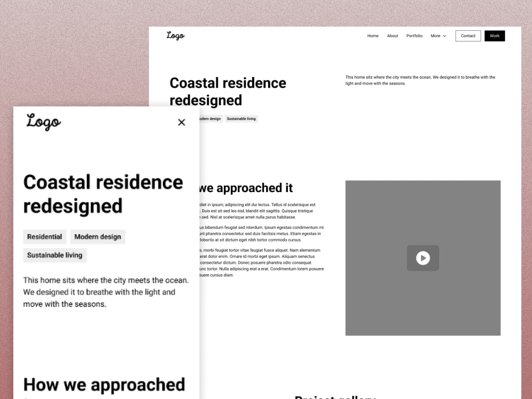Click the Contact button
Screen dimensions: 532x399
tap(468, 36)
